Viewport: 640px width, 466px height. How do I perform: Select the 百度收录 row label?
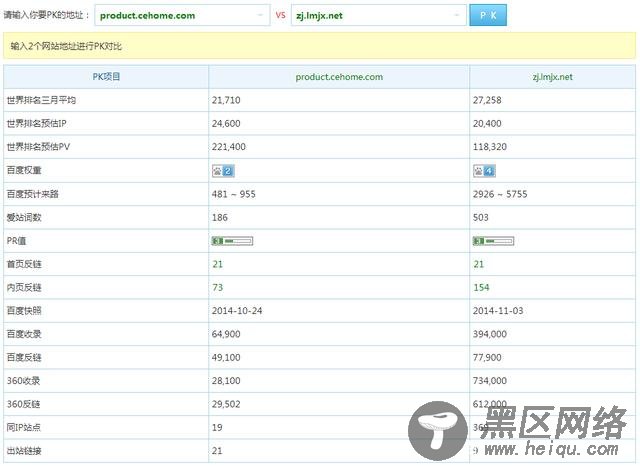(x=24, y=334)
